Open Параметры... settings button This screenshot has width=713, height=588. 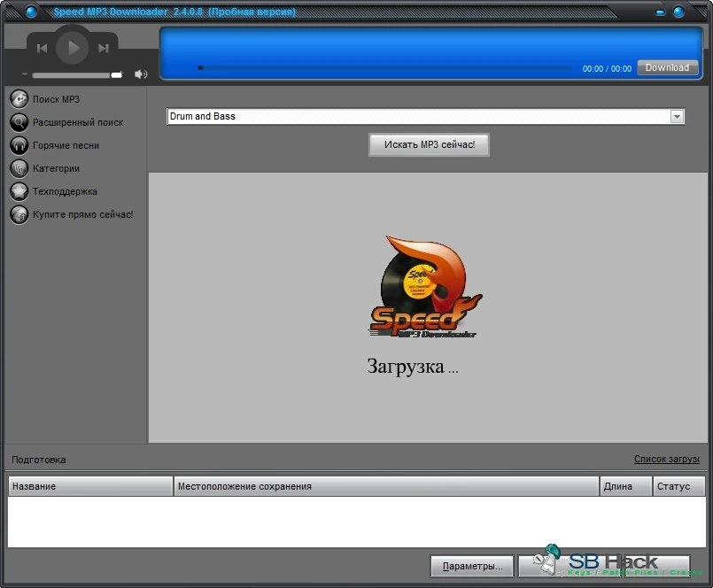tap(472, 566)
